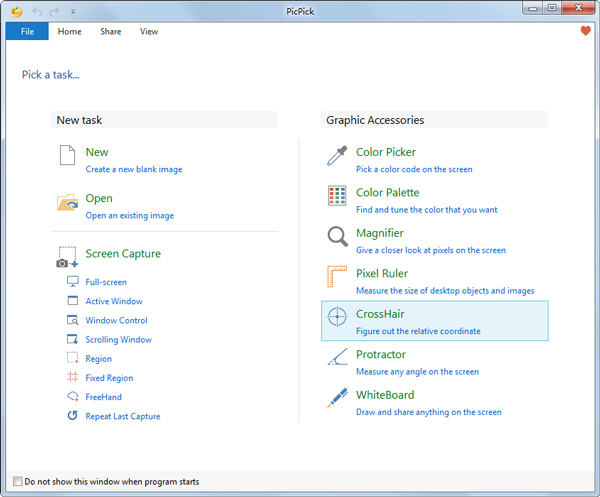Image resolution: width=600 pixels, height=497 pixels.
Task: Click 'Figure out the relative coordinate' text
Action: [418, 331]
